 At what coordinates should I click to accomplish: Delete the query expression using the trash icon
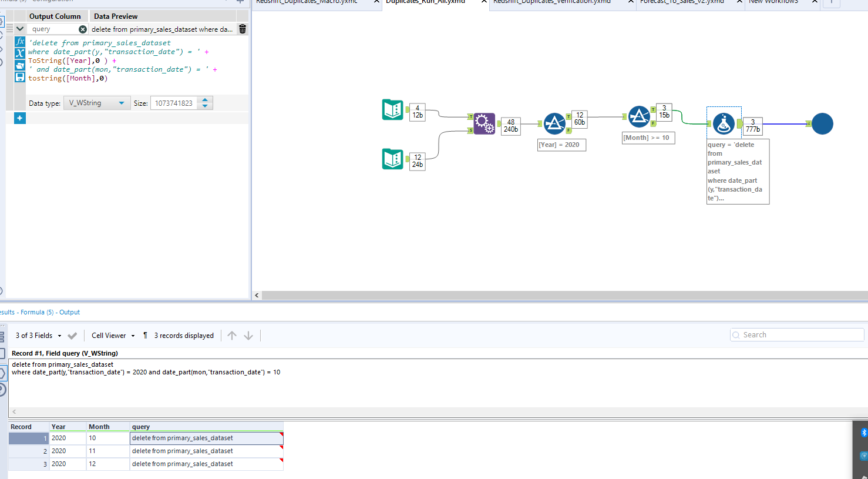(x=242, y=28)
